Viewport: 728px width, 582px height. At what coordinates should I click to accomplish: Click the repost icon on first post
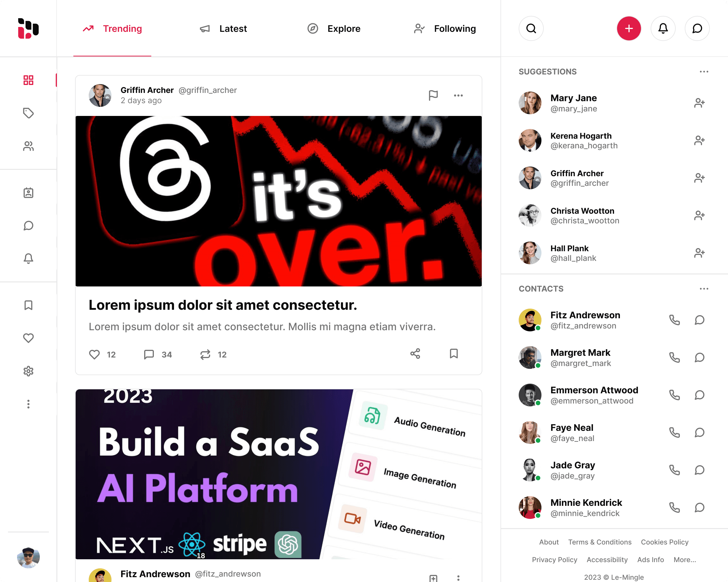[205, 354]
